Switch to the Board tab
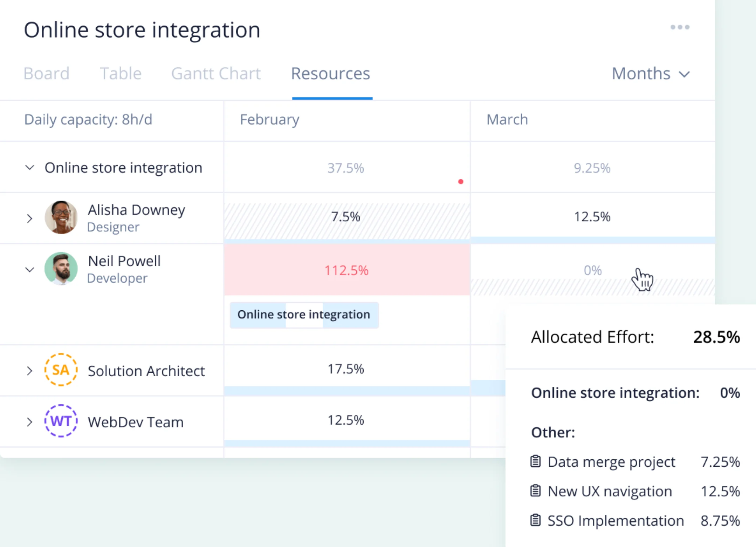This screenshot has height=547, width=756. (x=47, y=74)
